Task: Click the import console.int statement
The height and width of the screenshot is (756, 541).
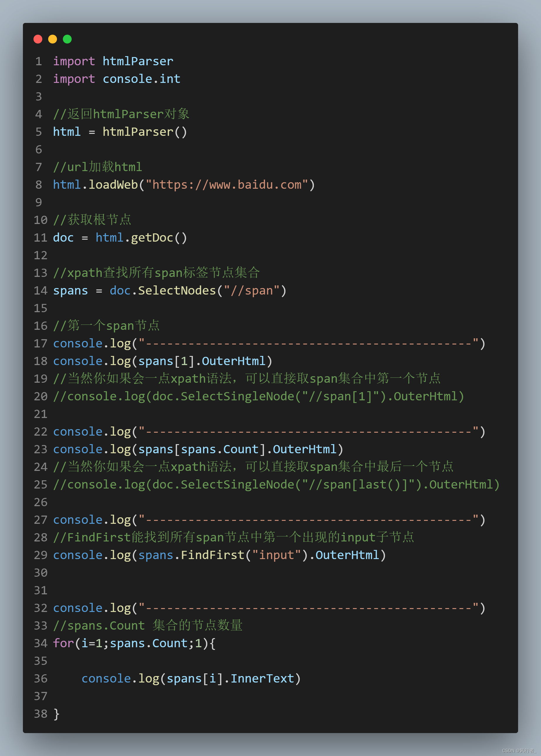Action: [x=117, y=79]
